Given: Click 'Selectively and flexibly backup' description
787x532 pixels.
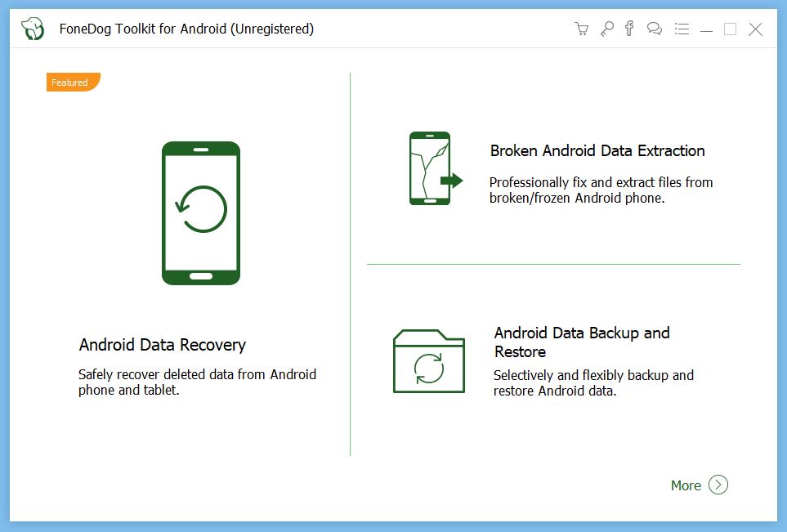Looking at the screenshot, I should [593, 382].
